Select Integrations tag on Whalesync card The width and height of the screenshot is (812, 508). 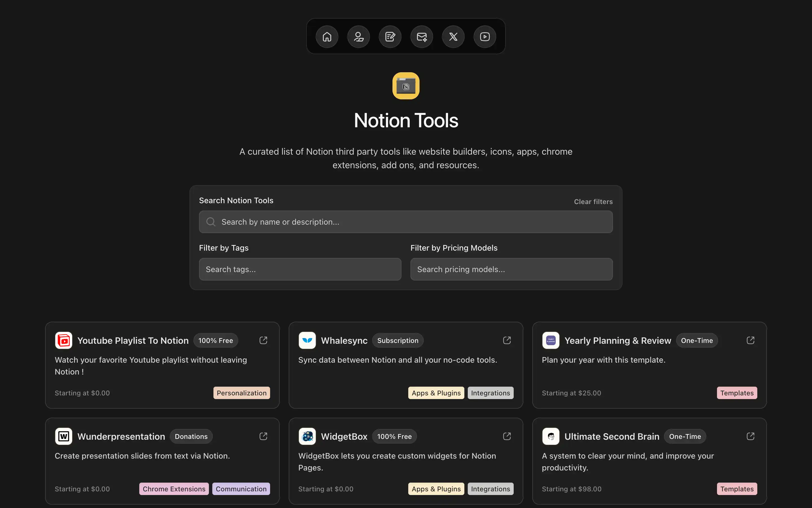pos(490,393)
